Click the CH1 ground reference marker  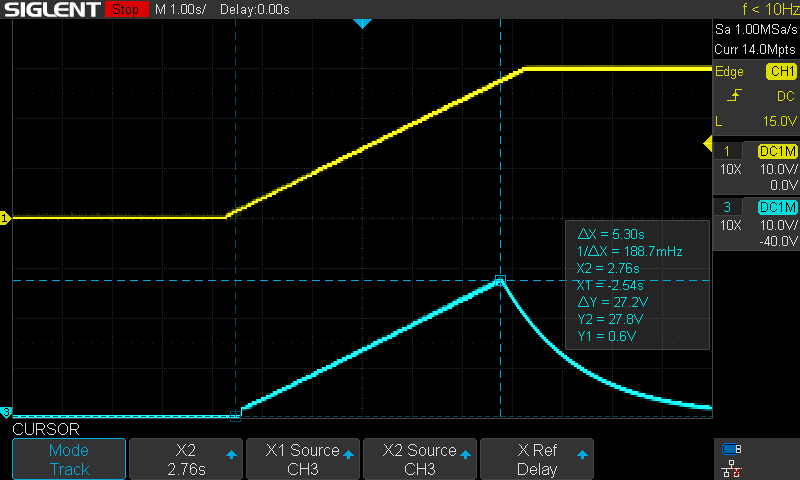[x=5, y=217]
